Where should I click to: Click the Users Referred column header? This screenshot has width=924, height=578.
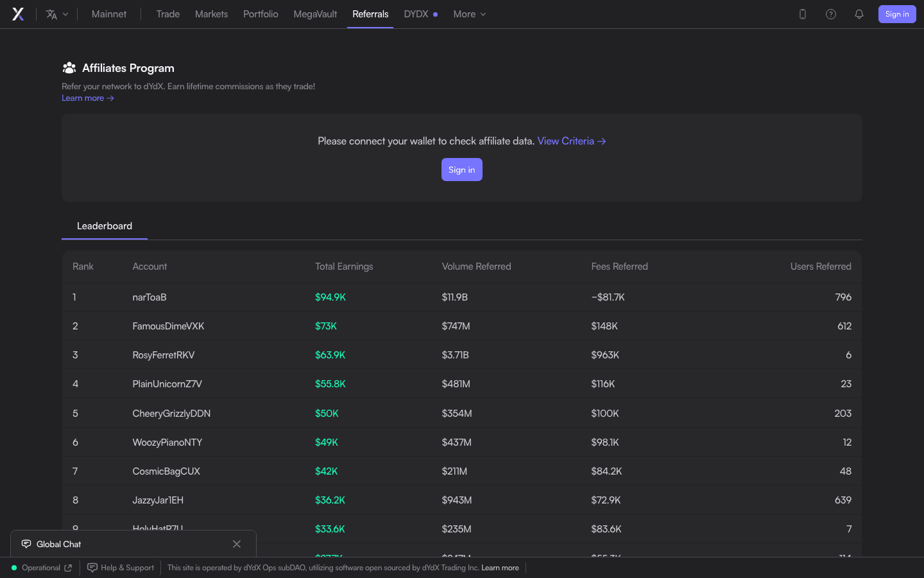821,267
